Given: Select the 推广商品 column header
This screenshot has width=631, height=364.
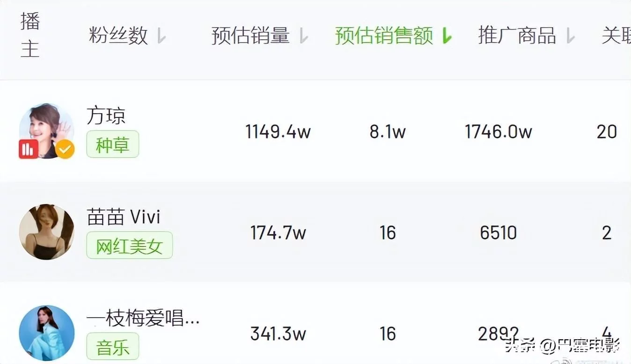Looking at the screenshot, I should (x=517, y=36).
